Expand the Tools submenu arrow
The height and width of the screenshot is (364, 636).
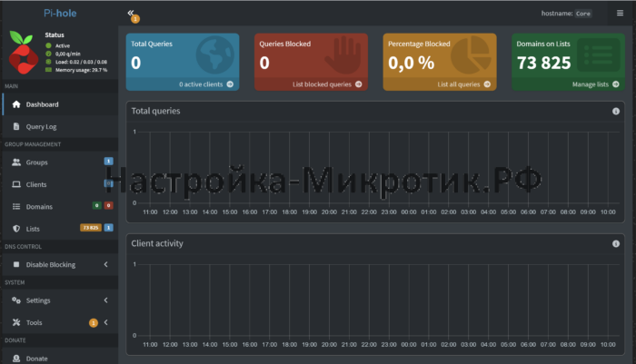[105, 322]
